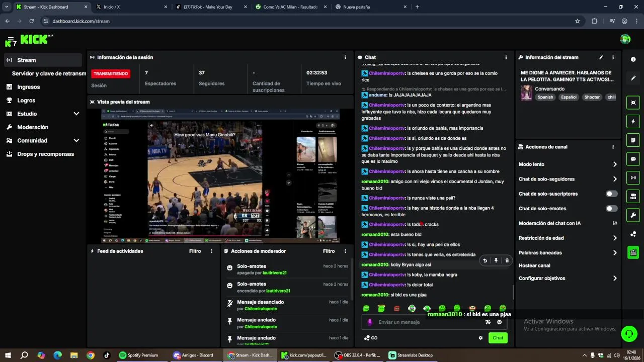Open Acciones de moderador three-dot menu
The width and height of the screenshot is (644, 362).
coord(345,251)
